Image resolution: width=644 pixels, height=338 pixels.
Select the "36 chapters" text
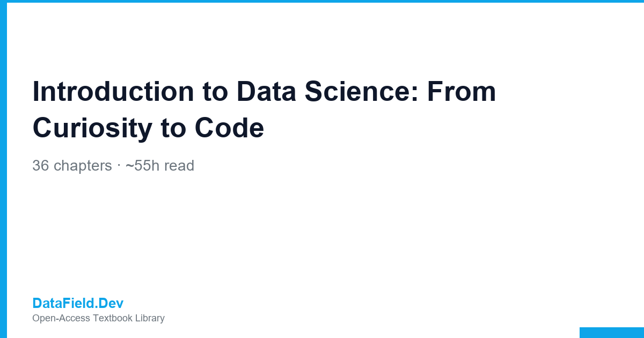pos(72,166)
